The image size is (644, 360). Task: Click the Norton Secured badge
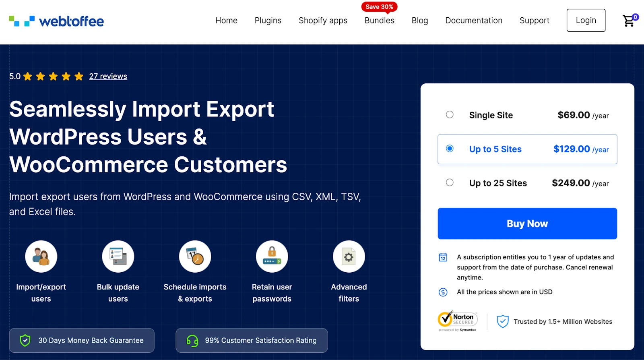click(x=458, y=321)
